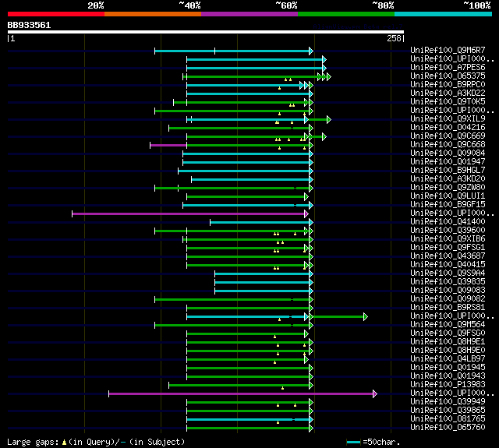Click the Large gaps legend text

click(96, 442)
